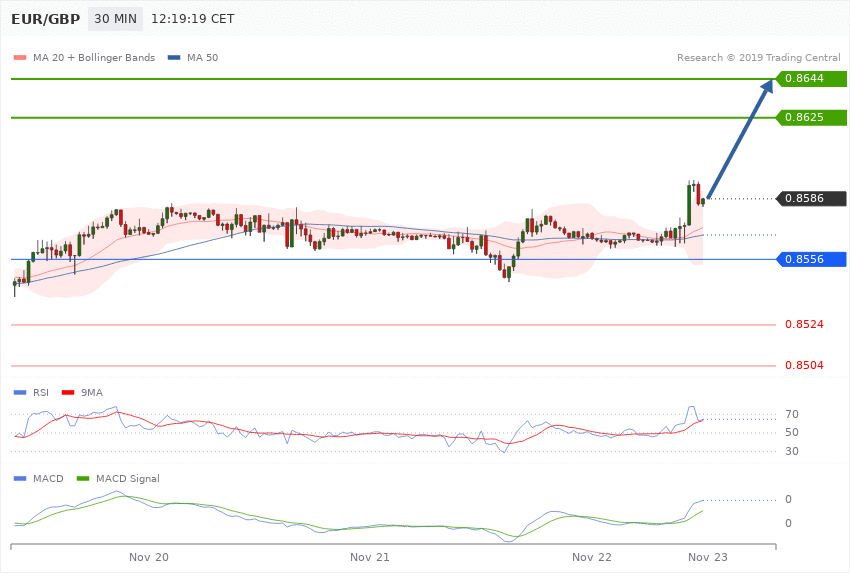Click the Research © 2019 Trading Central credit

pyautogui.click(x=758, y=57)
